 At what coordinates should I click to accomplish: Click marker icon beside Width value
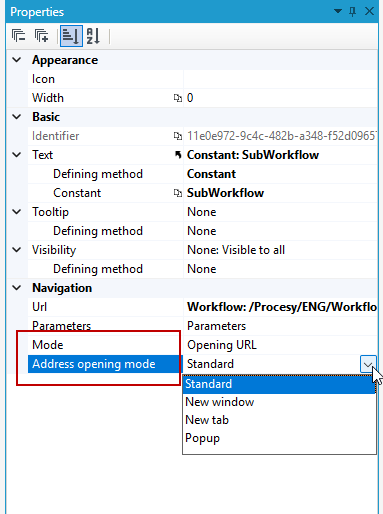tap(178, 98)
